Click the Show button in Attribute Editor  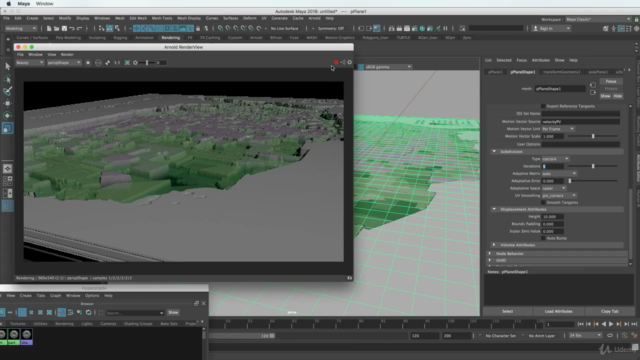click(x=605, y=96)
